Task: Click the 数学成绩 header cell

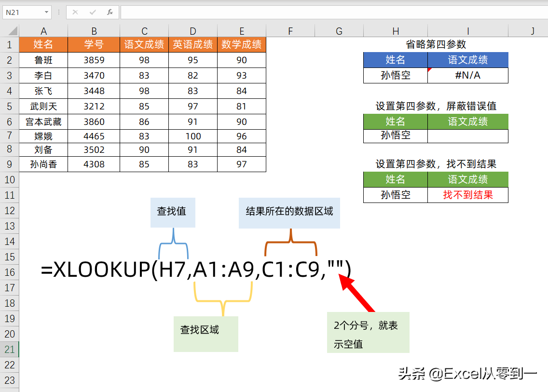Action: 242,45
